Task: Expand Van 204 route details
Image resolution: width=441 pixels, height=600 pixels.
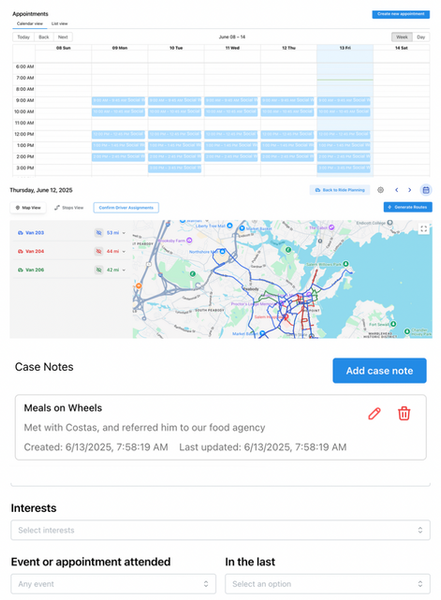Action: [x=124, y=251]
